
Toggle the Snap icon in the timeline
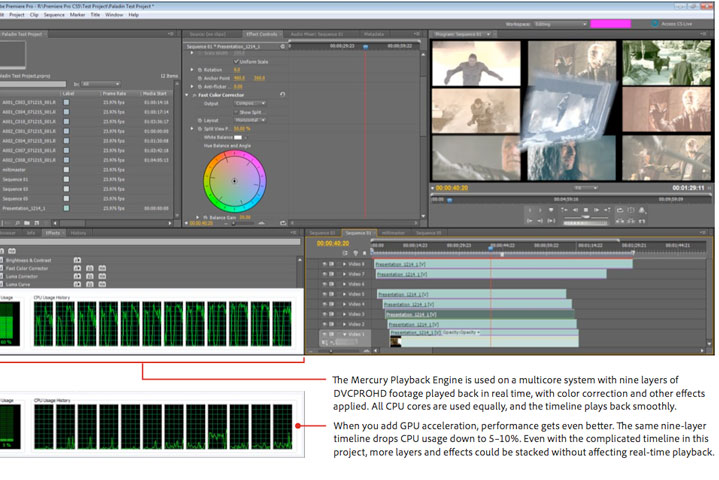click(x=345, y=253)
